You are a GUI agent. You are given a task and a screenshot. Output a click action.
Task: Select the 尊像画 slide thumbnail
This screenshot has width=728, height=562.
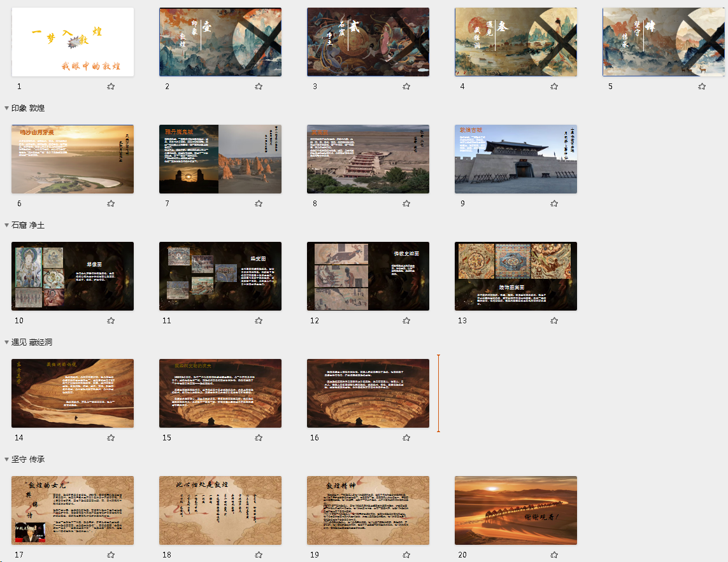[x=73, y=276]
